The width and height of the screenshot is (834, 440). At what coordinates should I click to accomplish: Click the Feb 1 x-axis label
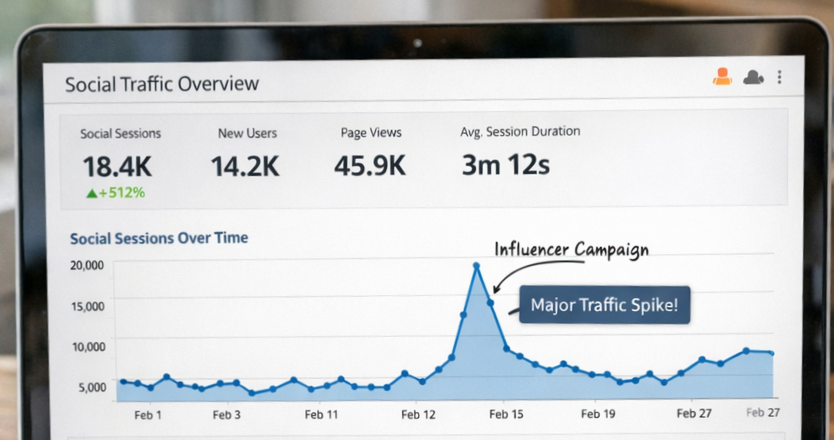tap(146, 413)
